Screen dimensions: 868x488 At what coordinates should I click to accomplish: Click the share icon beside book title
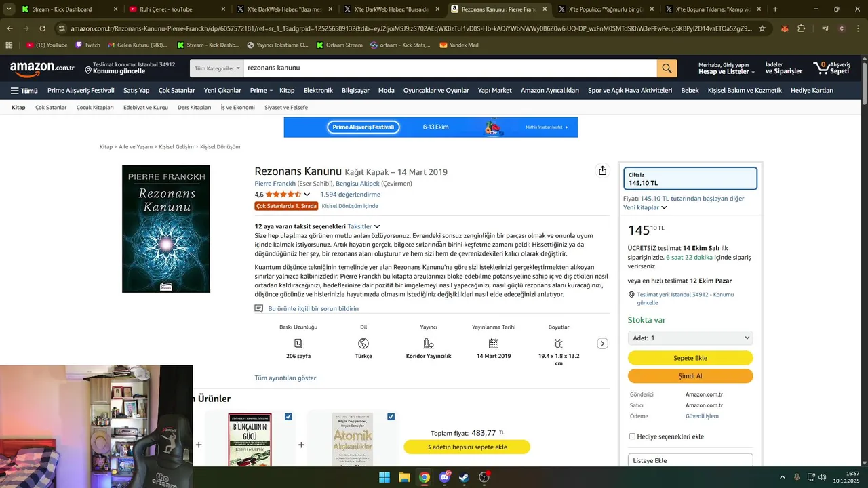click(602, 171)
